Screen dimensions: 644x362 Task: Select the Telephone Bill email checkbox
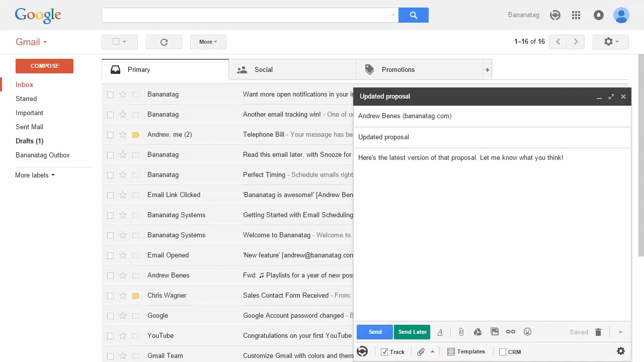tap(110, 135)
